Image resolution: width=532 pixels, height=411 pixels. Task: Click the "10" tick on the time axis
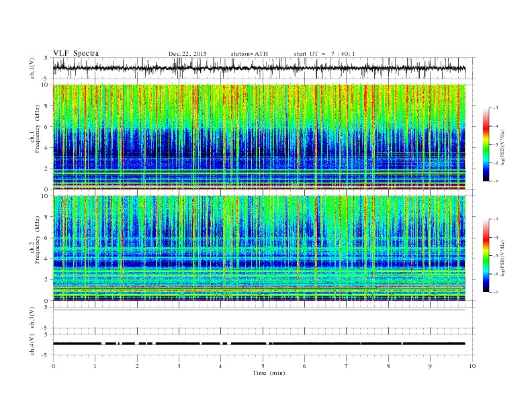pos(472,366)
